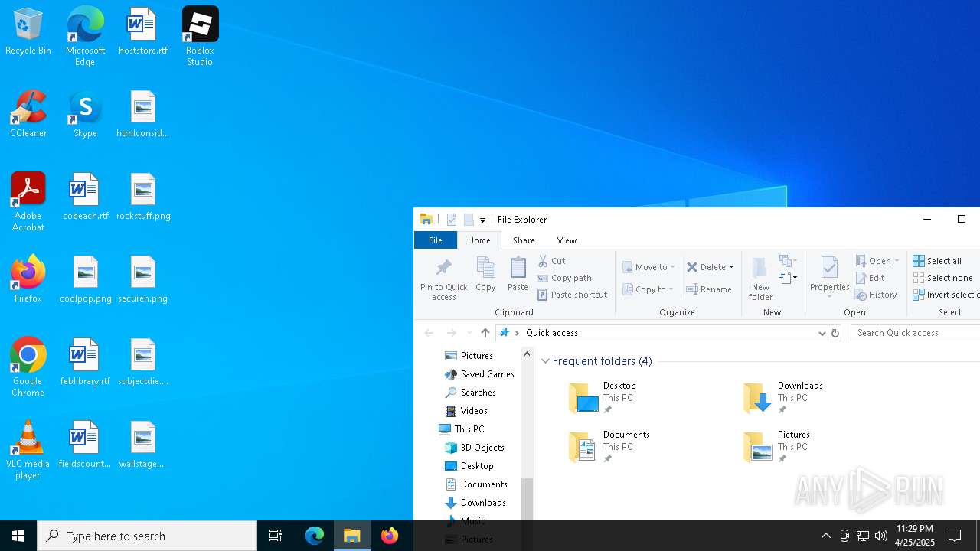980x551 pixels.
Task: Open the Recycle Bin desktop icon
Action: 28,32
